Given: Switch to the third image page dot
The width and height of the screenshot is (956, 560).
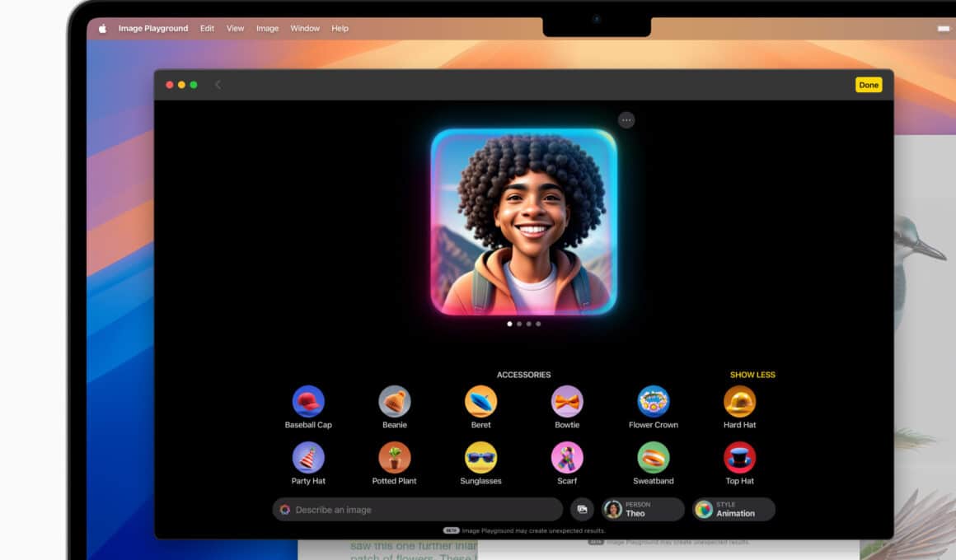Looking at the screenshot, I should tap(528, 324).
